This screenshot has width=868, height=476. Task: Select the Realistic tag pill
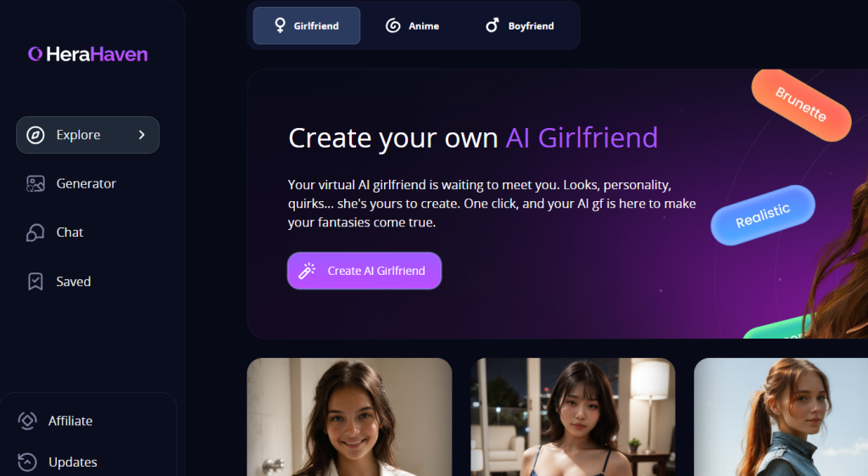(x=763, y=215)
